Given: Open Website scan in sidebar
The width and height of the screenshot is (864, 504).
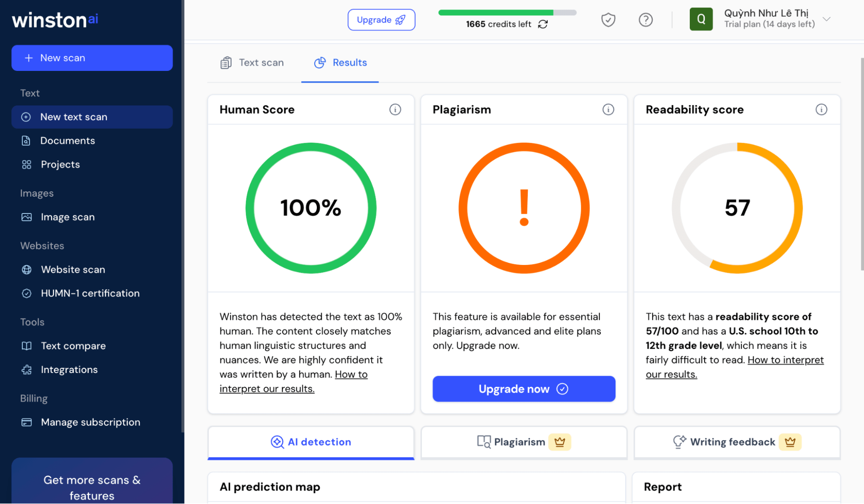Looking at the screenshot, I should 92,269.
